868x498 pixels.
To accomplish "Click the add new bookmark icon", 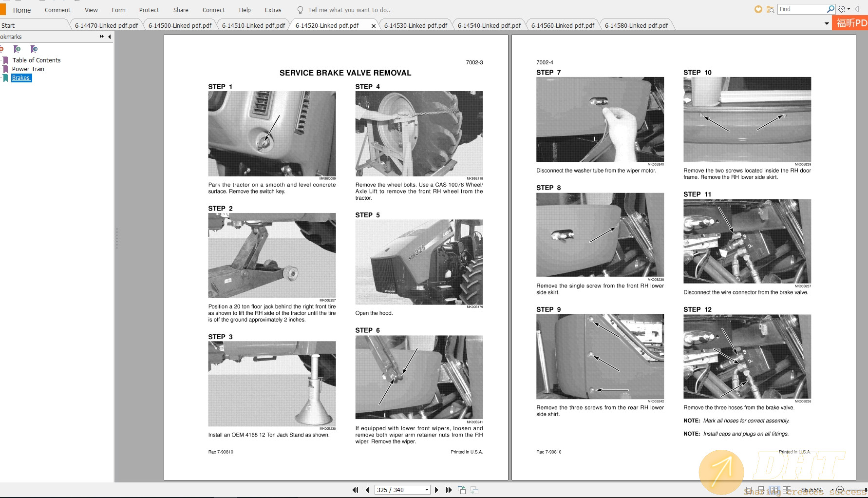I will pos(17,49).
